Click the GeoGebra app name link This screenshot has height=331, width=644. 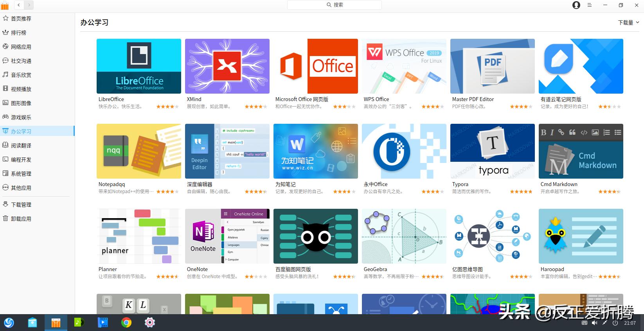[375, 270]
